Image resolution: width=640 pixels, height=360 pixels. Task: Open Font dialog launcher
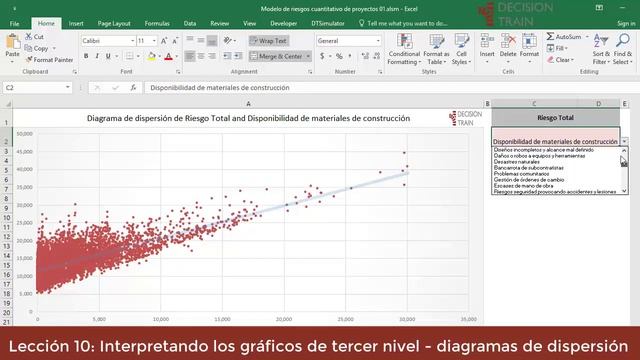tap(178, 72)
